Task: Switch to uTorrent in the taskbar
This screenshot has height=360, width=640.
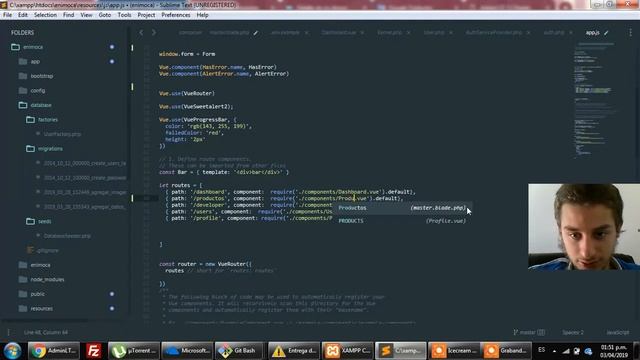Action: click(x=134, y=351)
